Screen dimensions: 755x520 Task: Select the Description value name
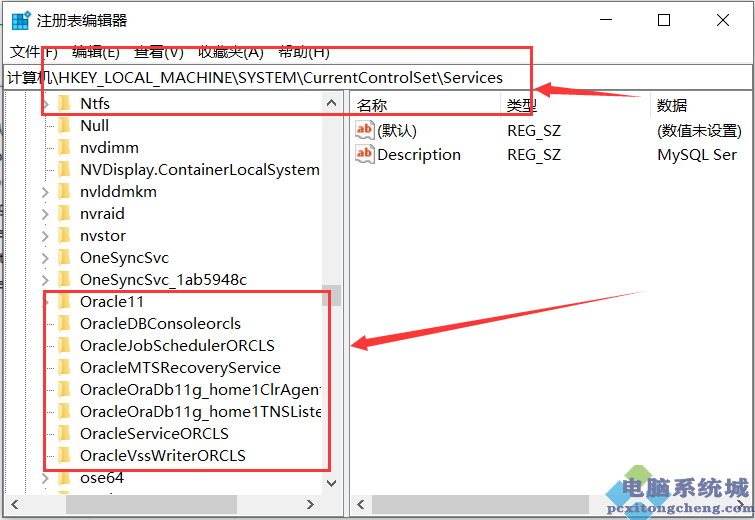[419, 155]
